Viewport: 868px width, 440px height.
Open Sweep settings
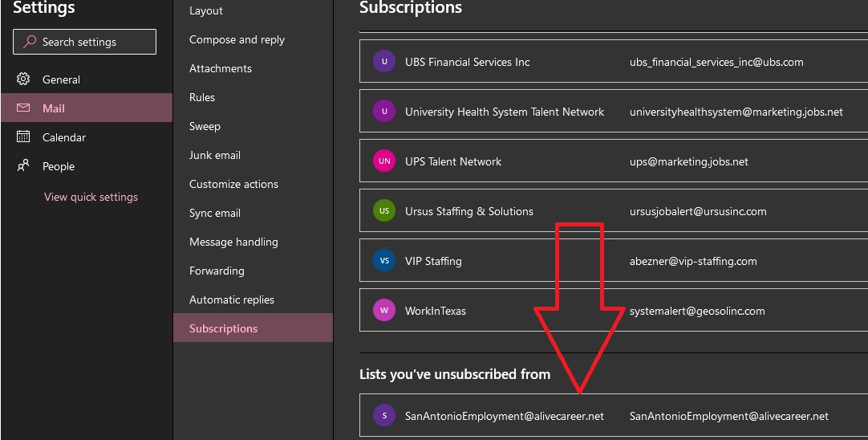205,126
